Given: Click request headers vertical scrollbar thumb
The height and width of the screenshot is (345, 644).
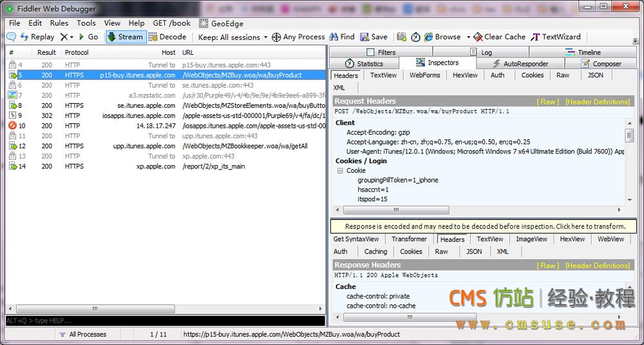Looking at the screenshot, I should (630, 135).
